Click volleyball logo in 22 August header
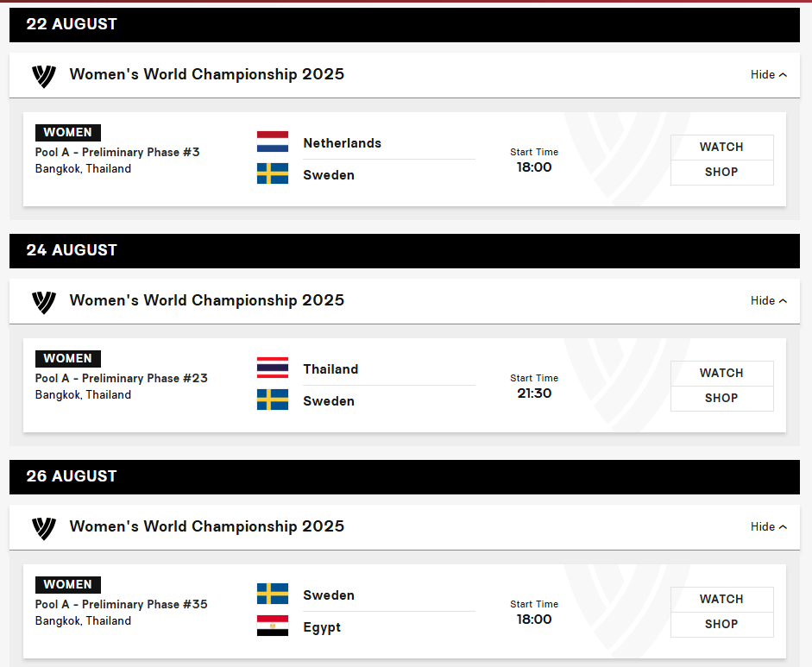This screenshot has width=812, height=667. [x=43, y=76]
